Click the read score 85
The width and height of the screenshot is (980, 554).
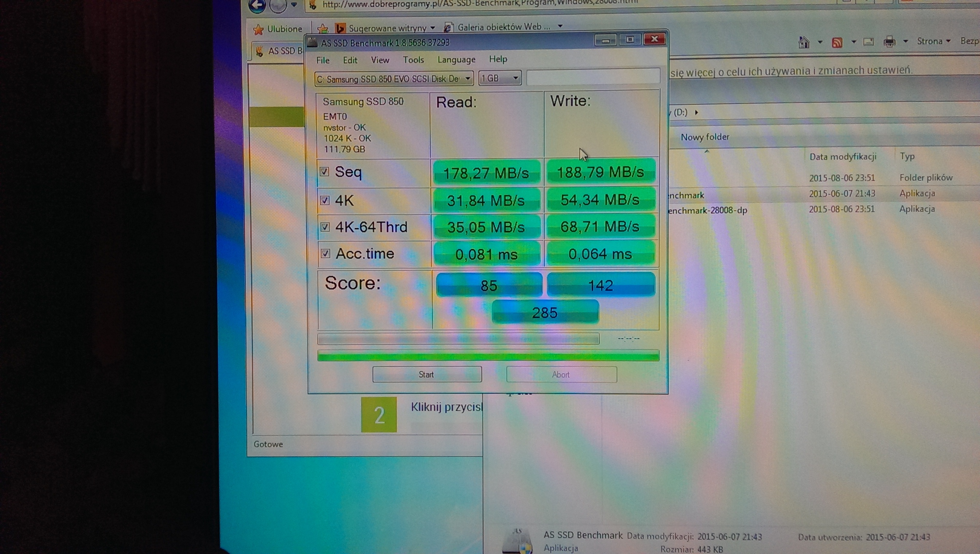coord(489,285)
